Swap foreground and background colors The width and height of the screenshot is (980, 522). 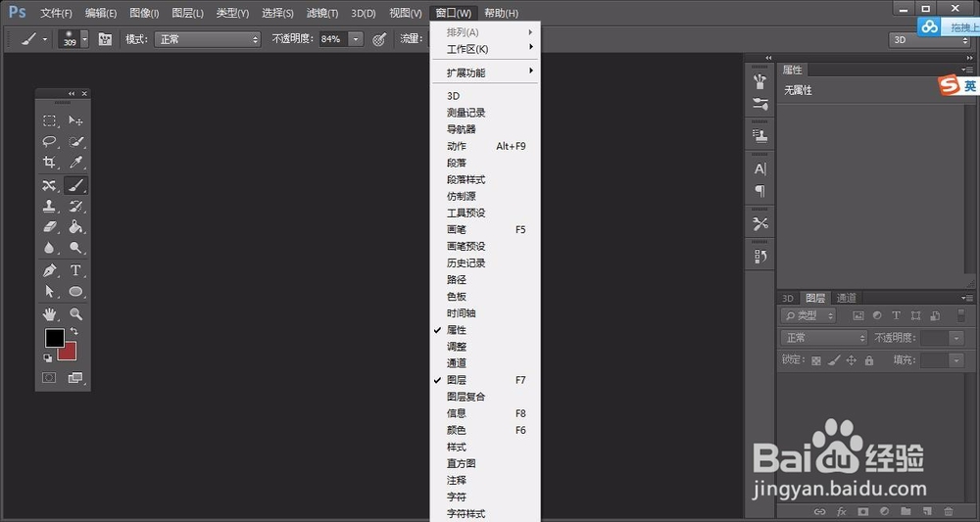click(x=73, y=331)
